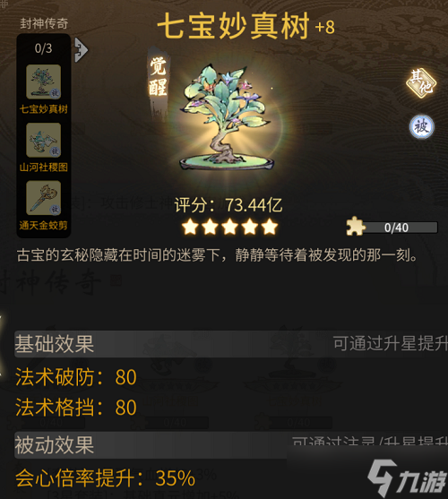
Task: Select the 山河社稷图 set item icon
Action: click(43, 140)
